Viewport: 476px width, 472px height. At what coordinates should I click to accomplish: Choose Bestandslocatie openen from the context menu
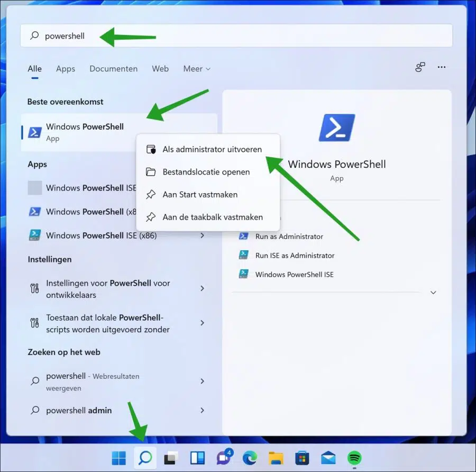coord(208,172)
